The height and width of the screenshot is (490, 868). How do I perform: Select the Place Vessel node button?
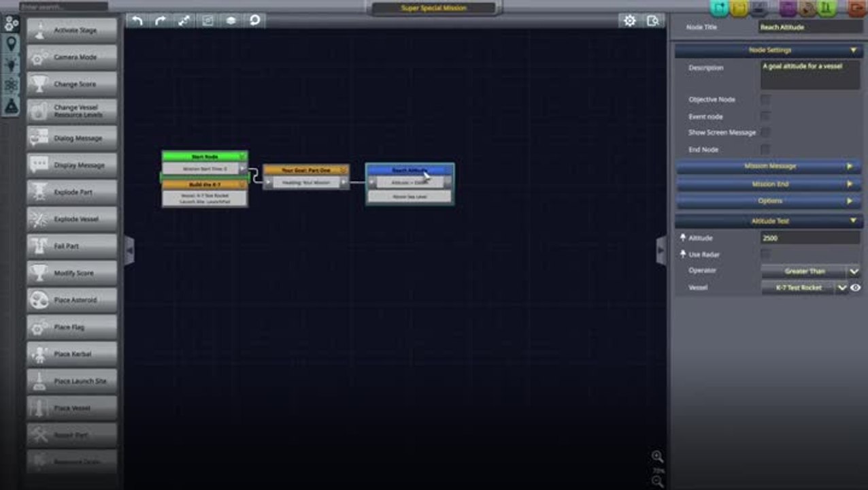[71, 408]
